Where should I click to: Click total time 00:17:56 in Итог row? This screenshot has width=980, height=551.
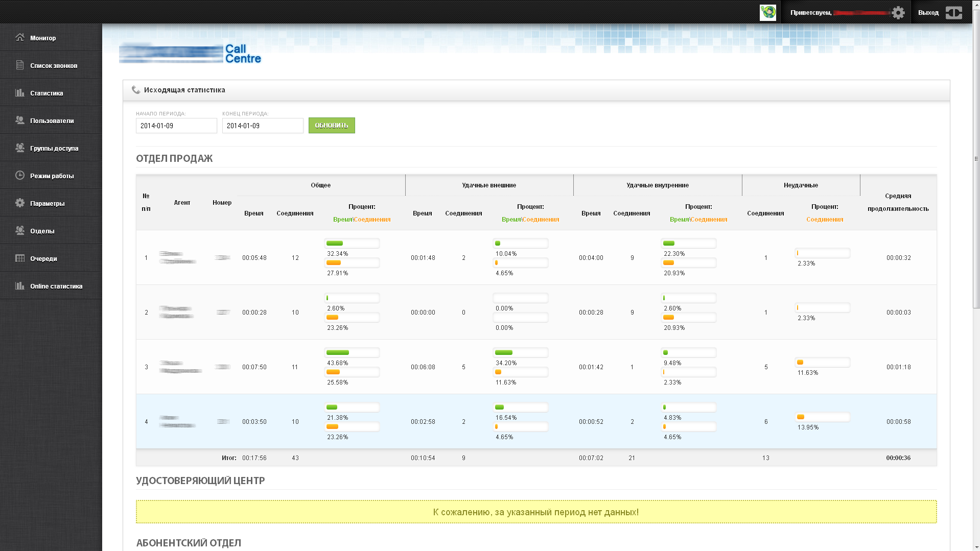(x=254, y=458)
